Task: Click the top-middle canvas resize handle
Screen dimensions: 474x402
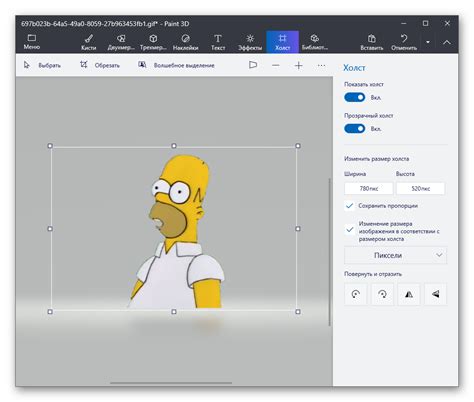Action: coord(174,146)
